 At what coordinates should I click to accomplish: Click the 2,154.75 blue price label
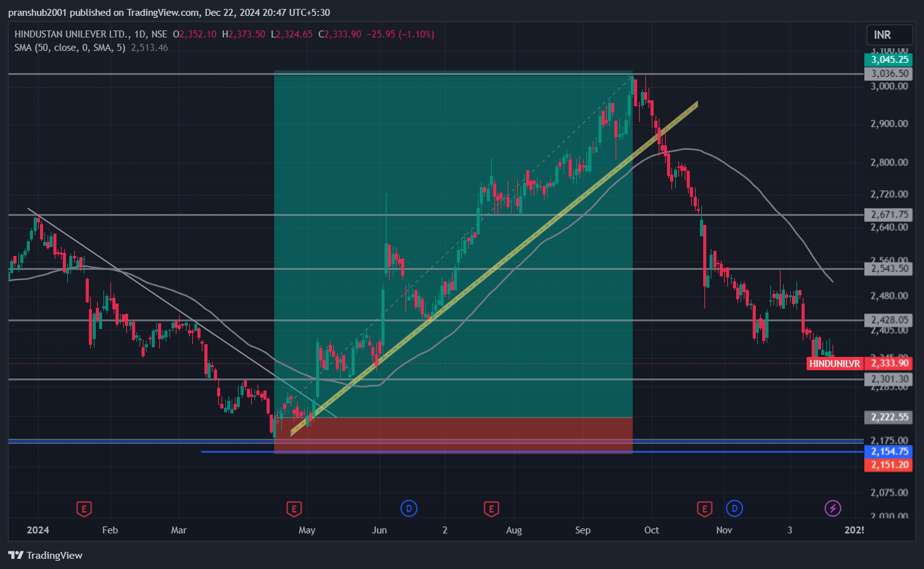tap(889, 452)
